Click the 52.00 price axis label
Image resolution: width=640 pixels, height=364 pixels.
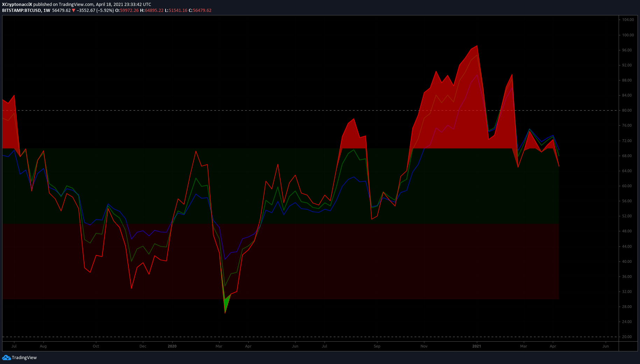pos(627,216)
